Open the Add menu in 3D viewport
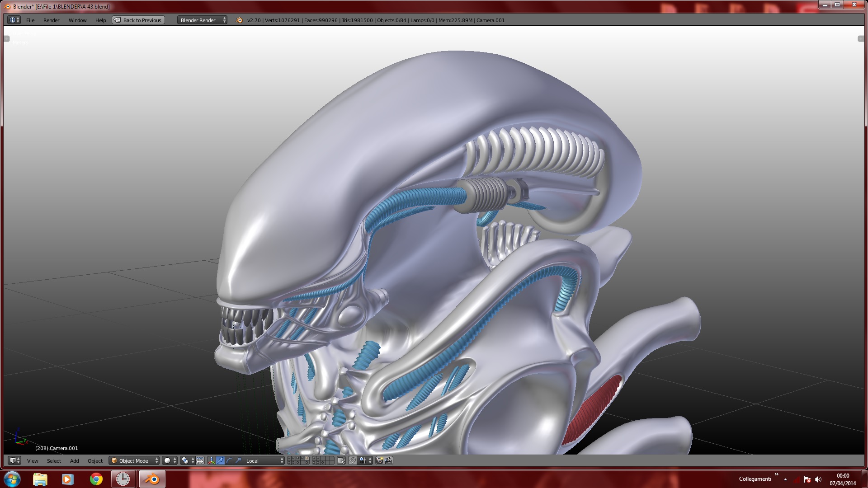Image resolution: width=868 pixels, height=488 pixels. tap(74, 461)
